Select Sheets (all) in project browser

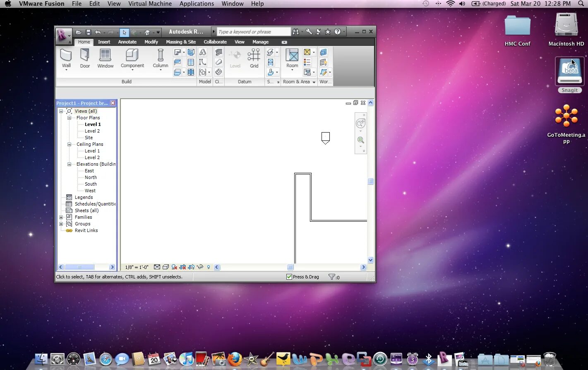pos(86,210)
